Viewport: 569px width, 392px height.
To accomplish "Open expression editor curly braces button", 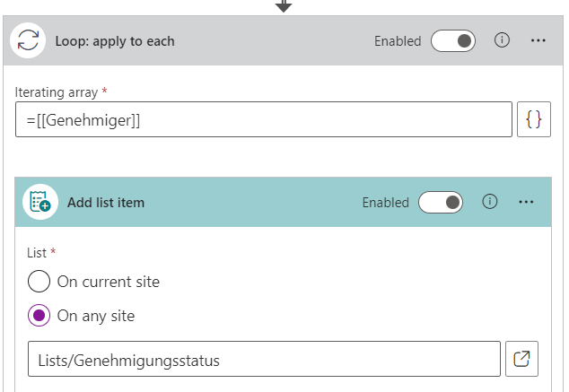I will [x=534, y=119].
